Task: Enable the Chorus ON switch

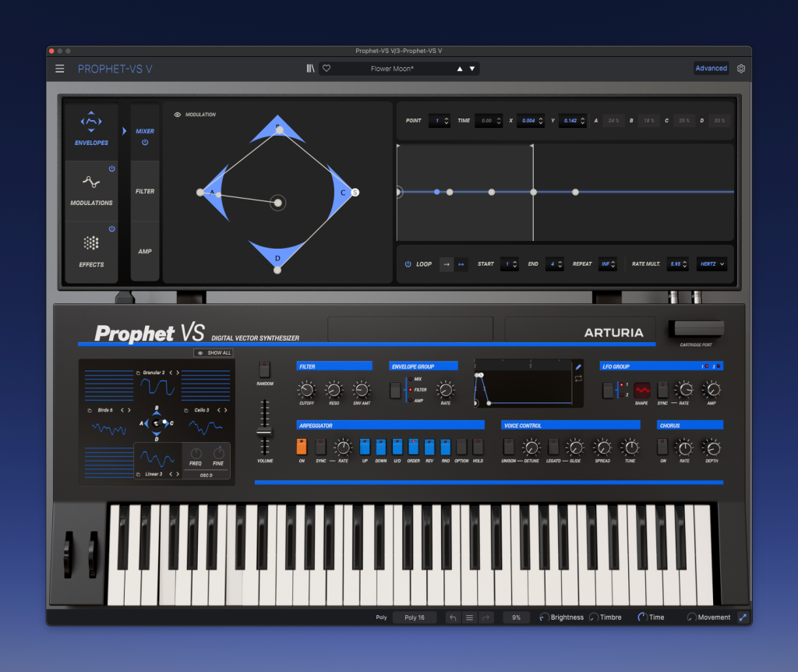Action: tap(663, 447)
